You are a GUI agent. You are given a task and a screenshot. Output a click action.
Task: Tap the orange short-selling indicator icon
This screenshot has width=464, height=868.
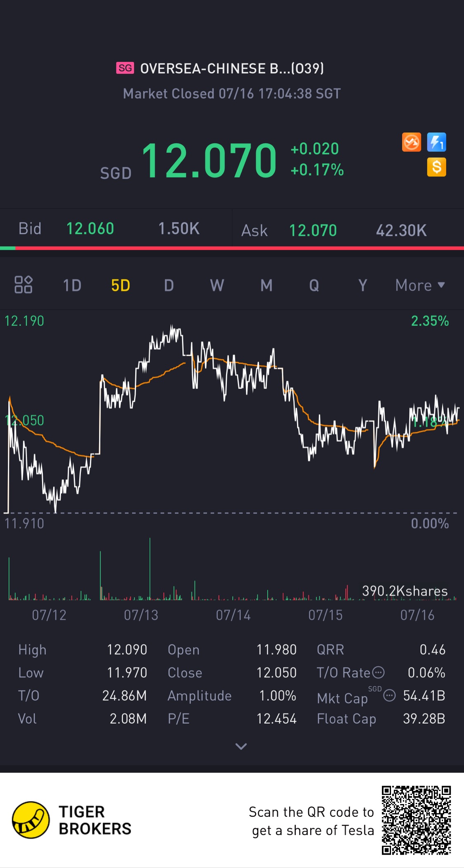point(412,142)
